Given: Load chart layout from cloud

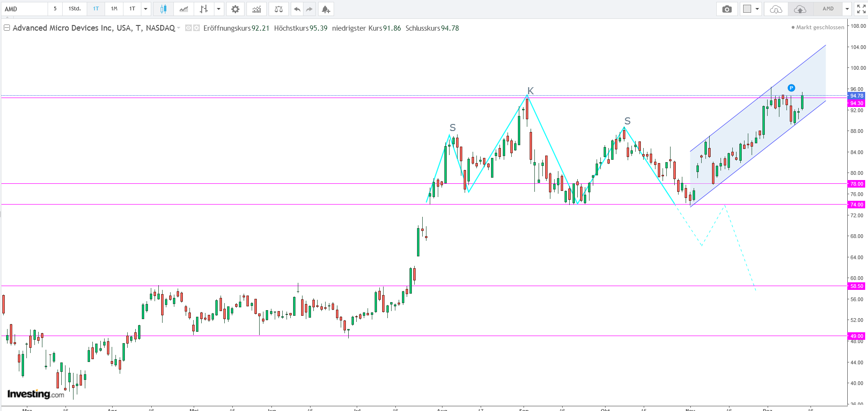Looking at the screenshot, I should pos(776,9).
